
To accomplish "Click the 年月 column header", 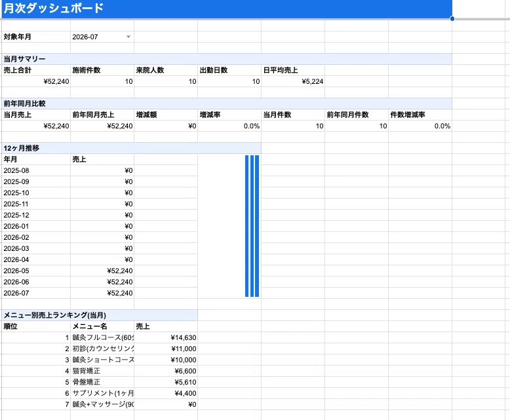I will (x=36, y=159).
